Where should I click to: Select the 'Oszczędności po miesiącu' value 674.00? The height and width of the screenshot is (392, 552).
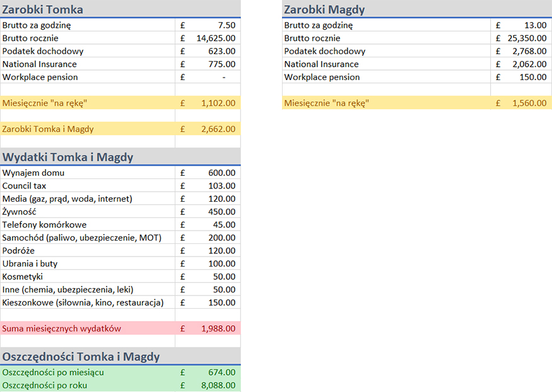coord(221,372)
